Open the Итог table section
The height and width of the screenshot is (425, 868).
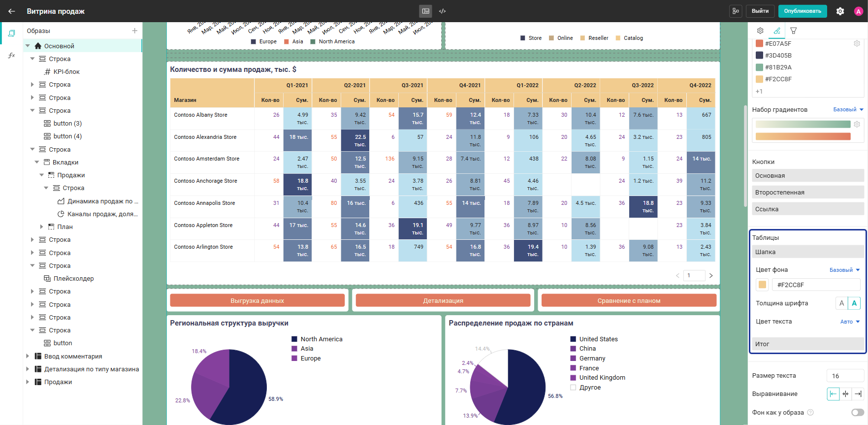coord(808,344)
